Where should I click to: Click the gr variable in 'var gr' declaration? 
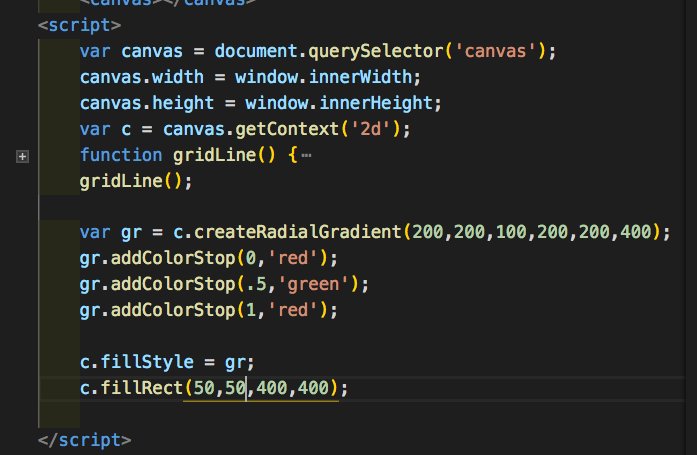coord(132,233)
